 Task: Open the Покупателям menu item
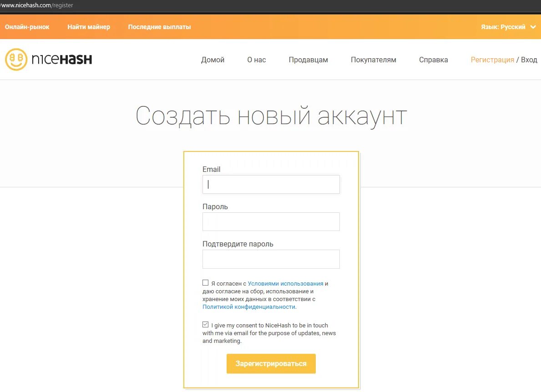point(373,60)
